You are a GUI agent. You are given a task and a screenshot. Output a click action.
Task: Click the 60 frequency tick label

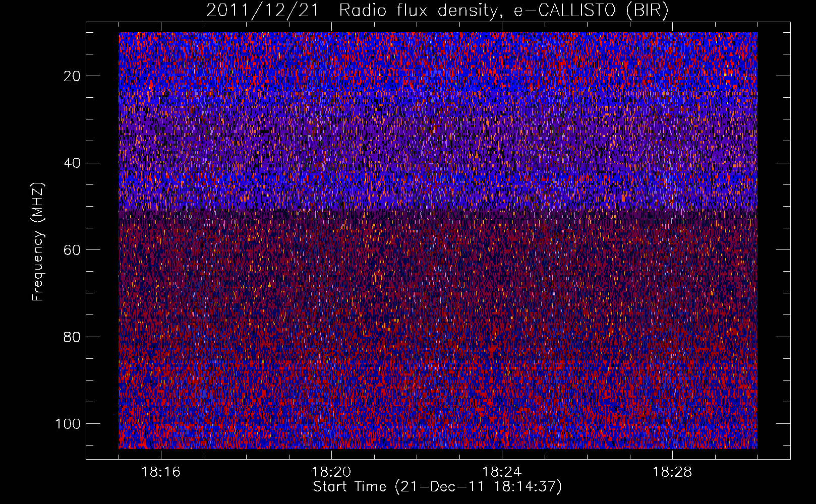[x=73, y=250]
